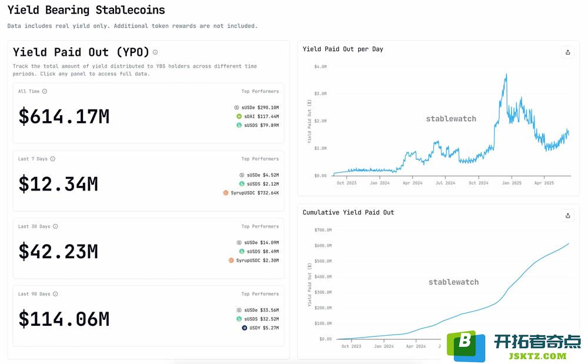This screenshot has height=364, width=588.
Task: Click the USDY token icon in Last 90 Days
Action: tap(244, 328)
